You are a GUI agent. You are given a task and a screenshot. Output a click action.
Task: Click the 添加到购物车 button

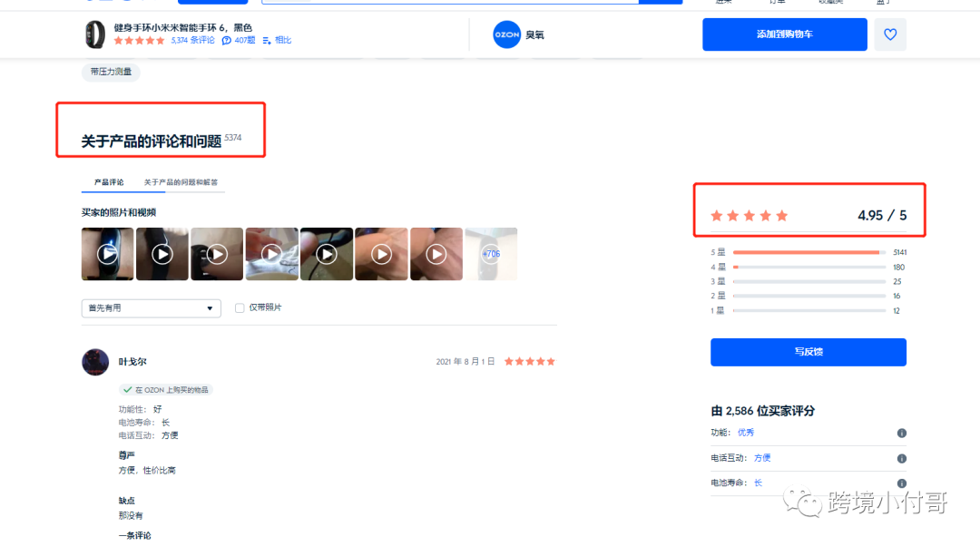coord(784,34)
